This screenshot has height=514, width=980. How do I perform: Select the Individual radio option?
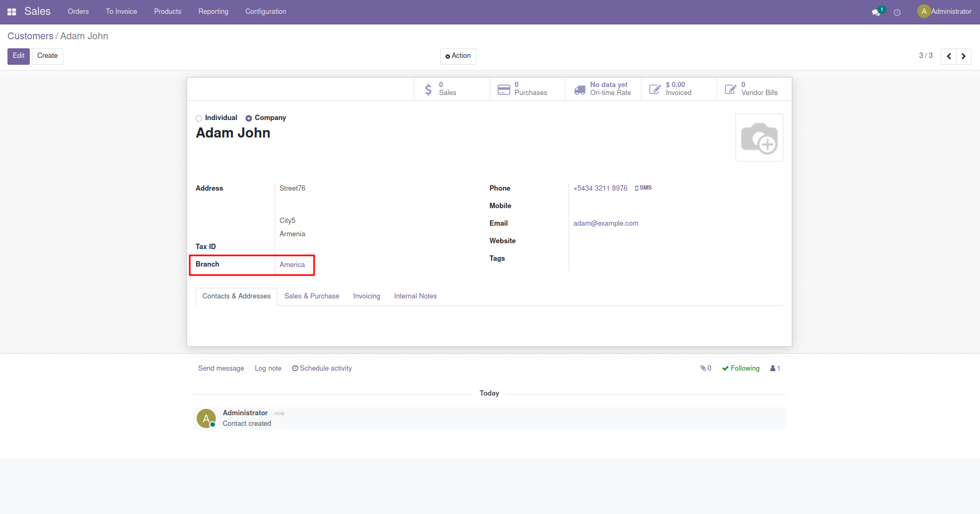[x=199, y=118]
